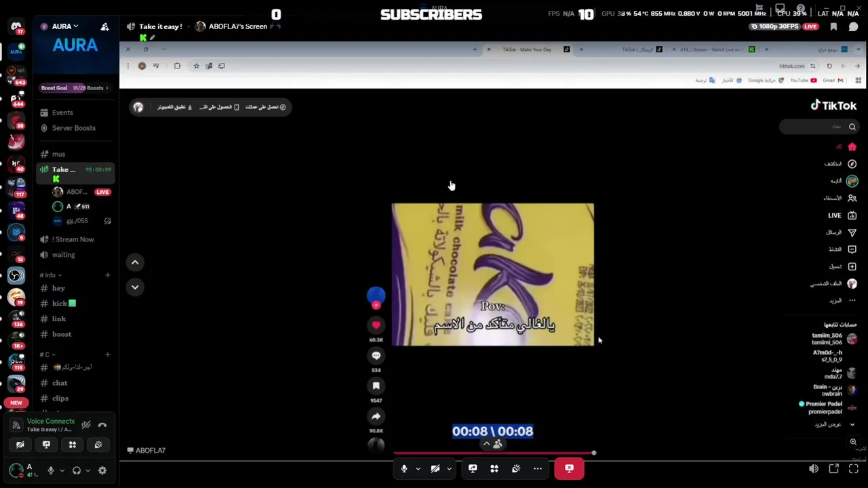Open the stream popout icon at bottom right
The height and width of the screenshot is (488, 868).
click(834, 468)
